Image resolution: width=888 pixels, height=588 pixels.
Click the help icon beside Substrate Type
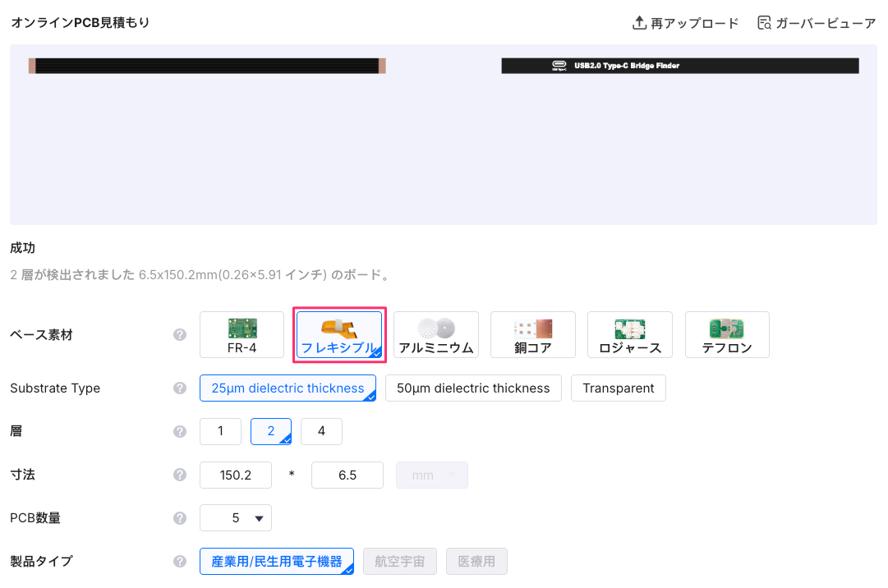tap(180, 388)
